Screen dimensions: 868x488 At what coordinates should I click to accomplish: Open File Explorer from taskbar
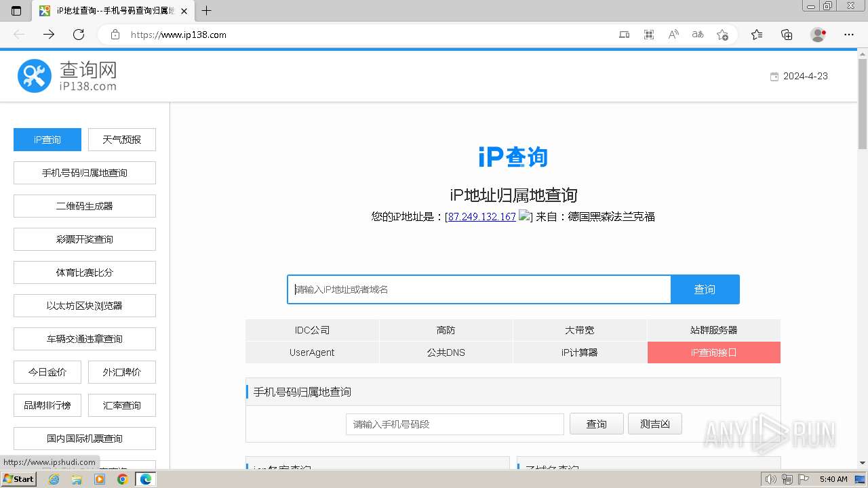77,479
